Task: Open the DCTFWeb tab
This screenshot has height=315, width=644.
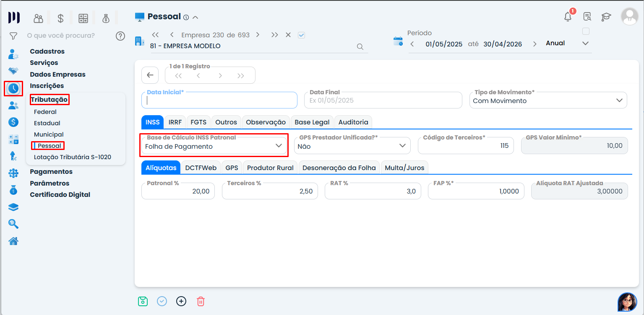Action: pos(201,168)
